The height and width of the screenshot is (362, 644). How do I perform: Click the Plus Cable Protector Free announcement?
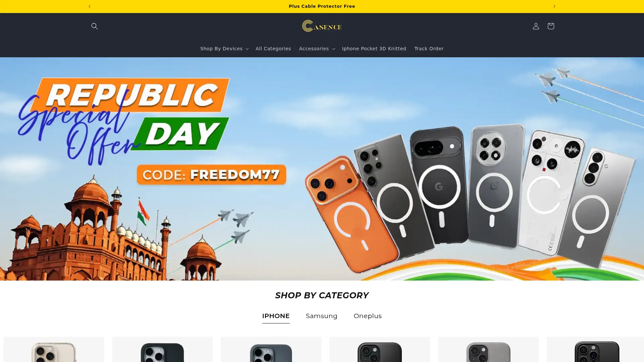322,6
